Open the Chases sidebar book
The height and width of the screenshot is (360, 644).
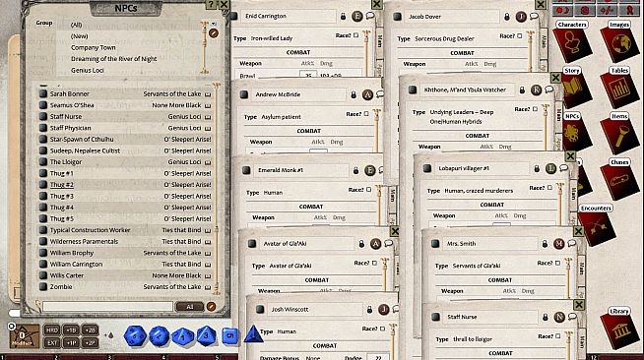[619, 180]
